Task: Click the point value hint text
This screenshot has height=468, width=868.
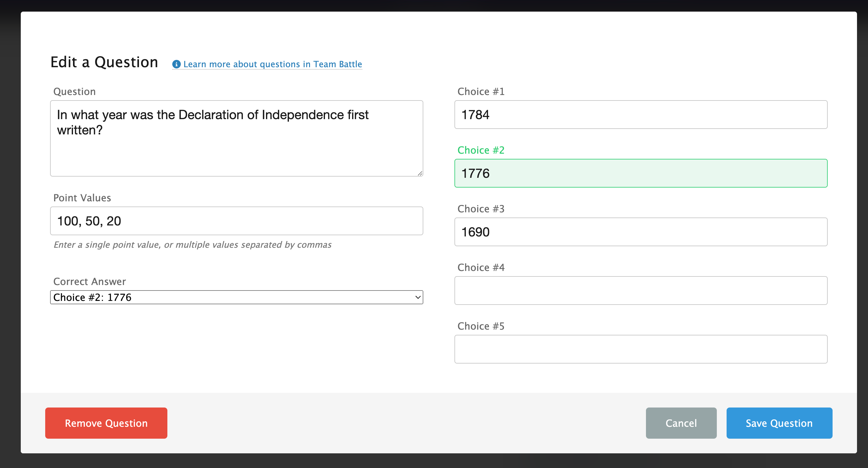Action: pyautogui.click(x=192, y=245)
